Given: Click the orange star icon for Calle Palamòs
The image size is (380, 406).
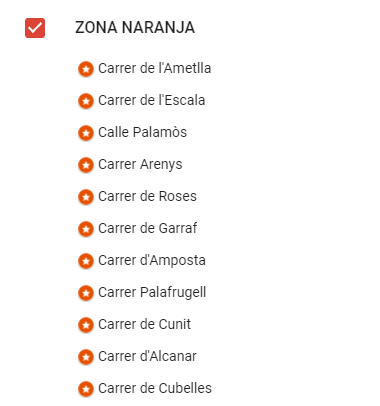Looking at the screenshot, I should point(86,133).
